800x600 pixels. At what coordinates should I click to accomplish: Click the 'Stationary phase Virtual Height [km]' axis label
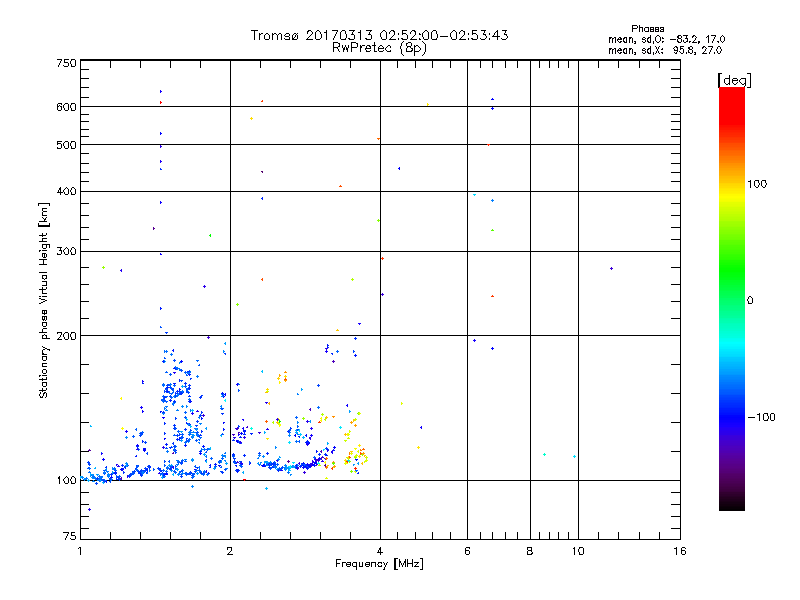[x=44, y=300]
